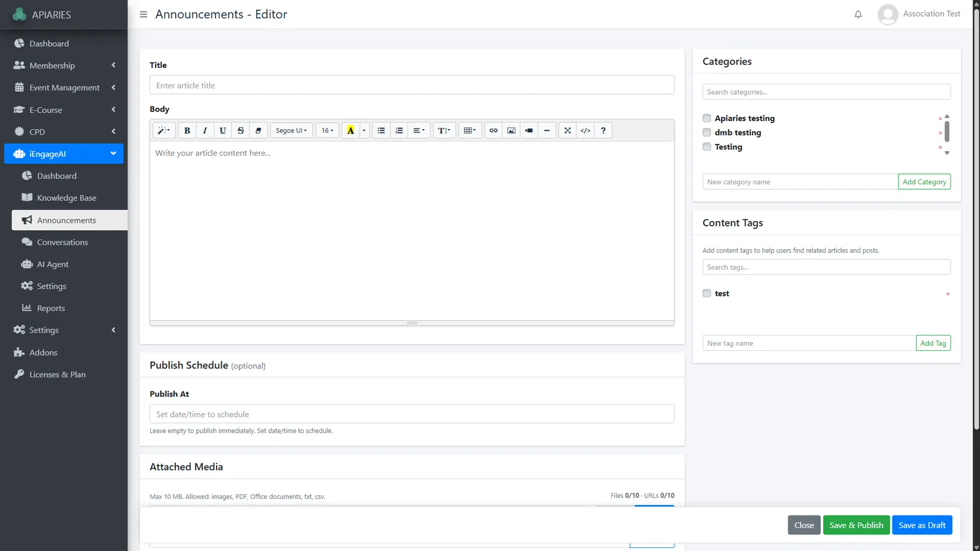Open the font size 16 dropdown
The height and width of the screenshot is (551, 980).
[x=327, y=130]
